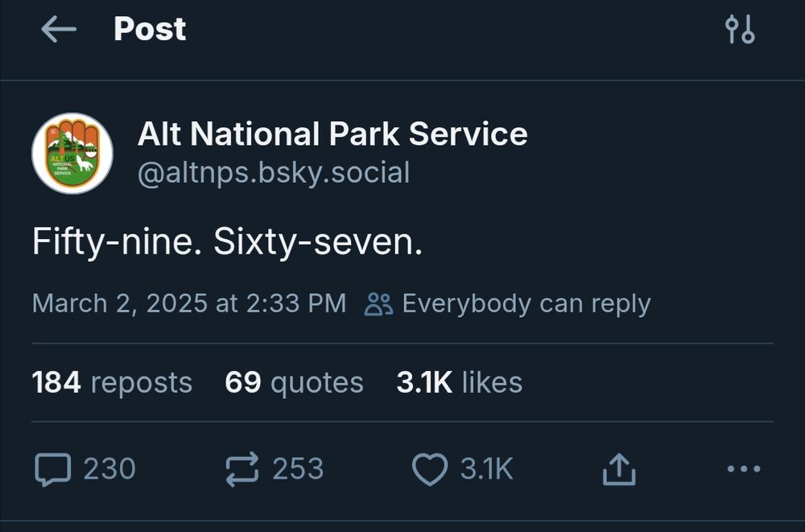The width and height of the screenshot is (805, 532).
Task: Click the reply count 230
Action: point(112,468)
